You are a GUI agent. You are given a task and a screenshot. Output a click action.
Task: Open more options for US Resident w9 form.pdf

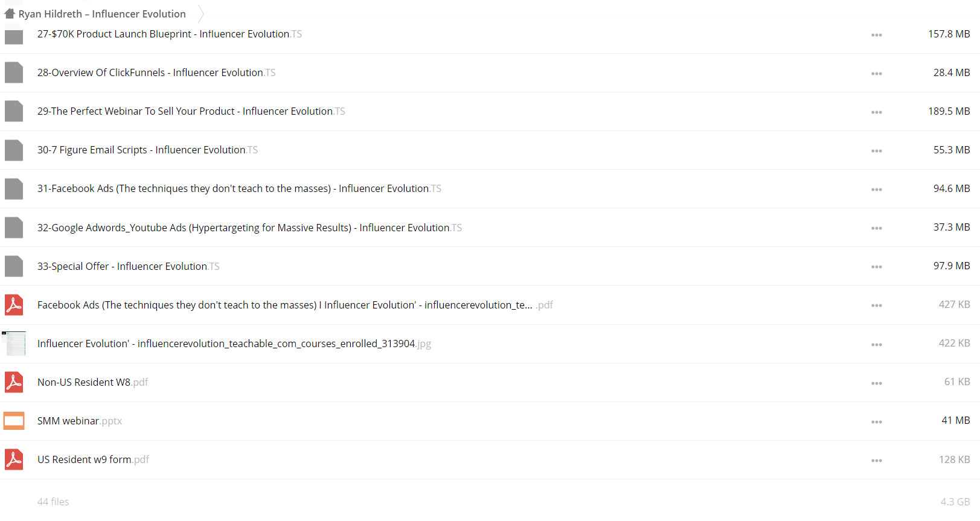point(877,461)
